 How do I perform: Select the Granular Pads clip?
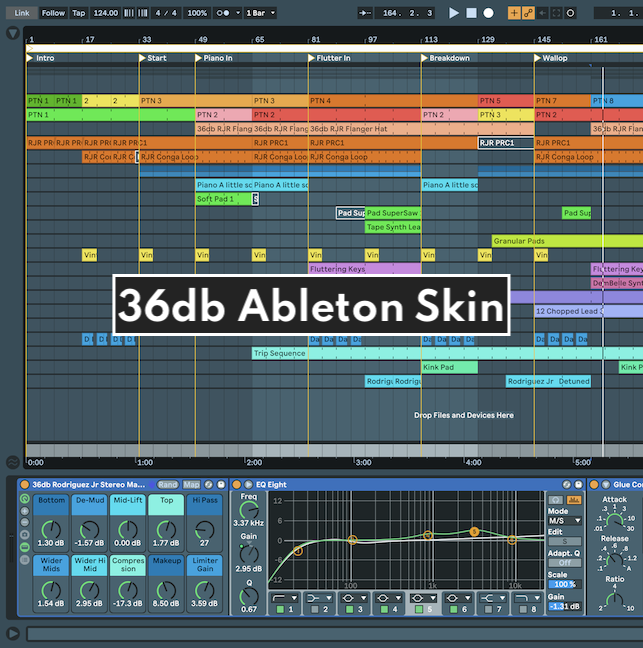567,241
